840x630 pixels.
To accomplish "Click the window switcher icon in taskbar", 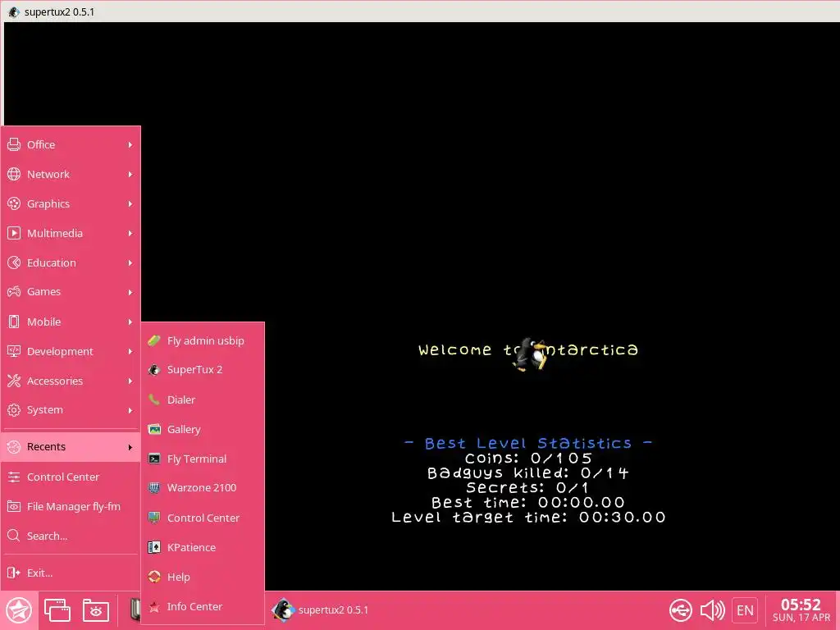I will point(57,610).
